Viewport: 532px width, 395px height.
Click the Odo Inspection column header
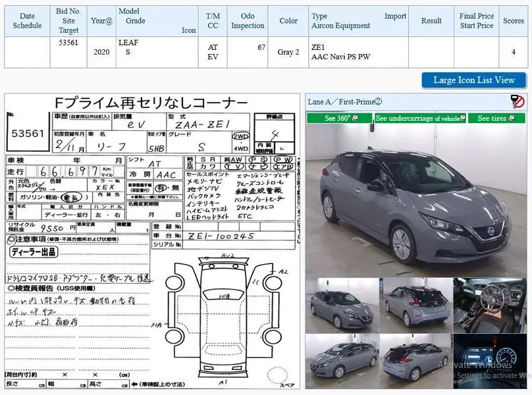point(247,20)
